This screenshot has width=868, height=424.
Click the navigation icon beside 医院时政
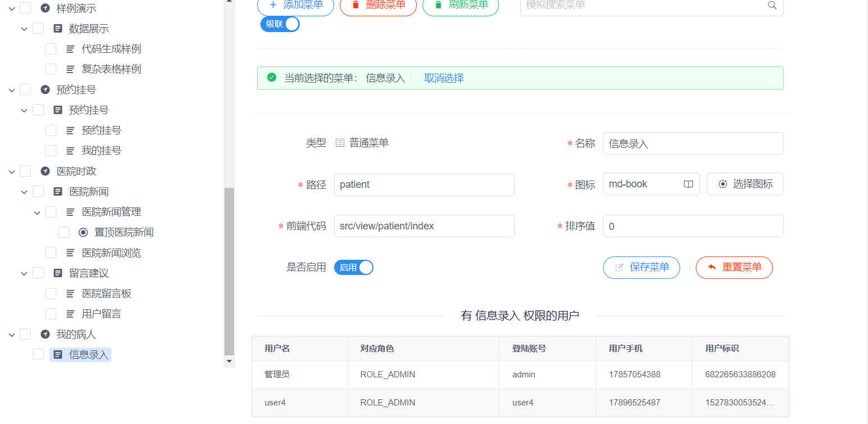pyautogui.click(x=46, y=171)
